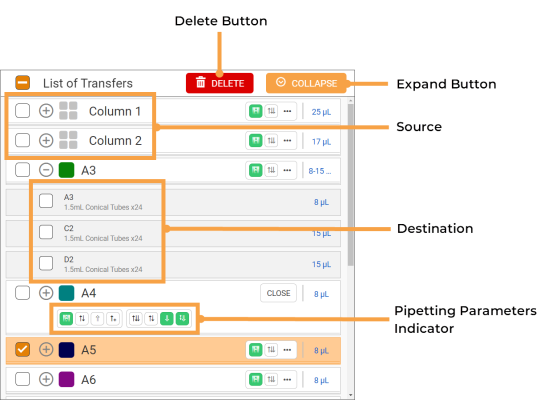The height and width of the screenshot is (400, 540).
Task: Check the C2 destination checkbox
Action: [x=46, y=232]
